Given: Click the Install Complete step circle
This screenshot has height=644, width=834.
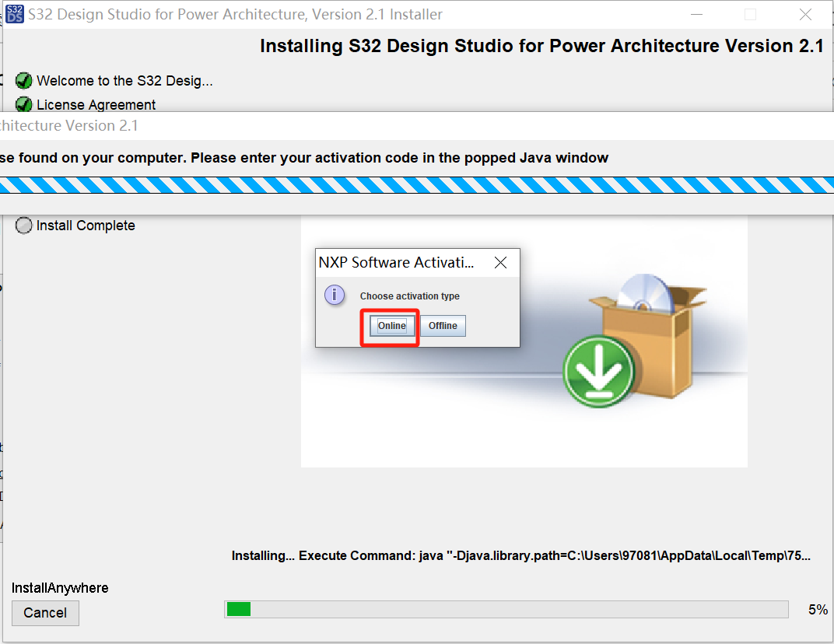Looking at the screenshot, I should click(23, 226).
